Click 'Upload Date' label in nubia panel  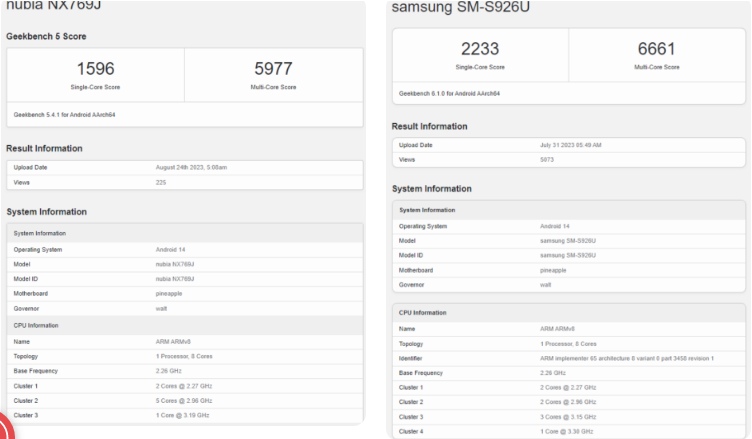[x=30, y=167]
